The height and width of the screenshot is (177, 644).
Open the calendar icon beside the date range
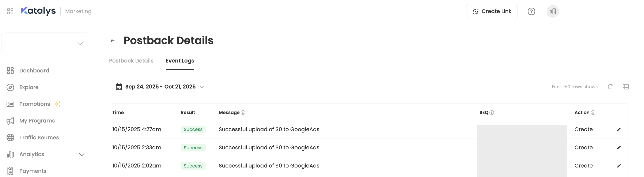[x=119, y=87]
